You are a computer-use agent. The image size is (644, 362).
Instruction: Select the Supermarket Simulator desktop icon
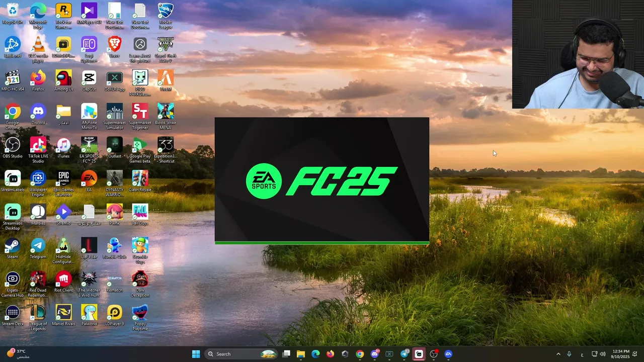[115, 117]
